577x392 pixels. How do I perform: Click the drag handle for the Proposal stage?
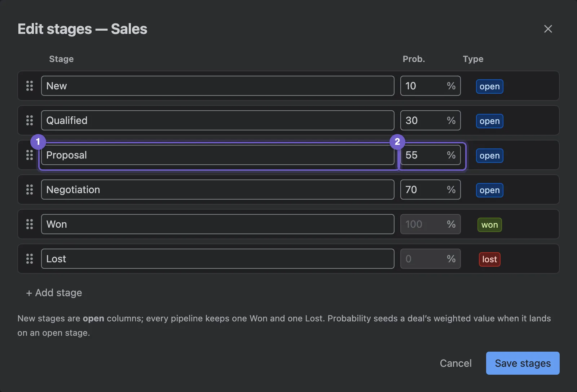pos(30,155)
